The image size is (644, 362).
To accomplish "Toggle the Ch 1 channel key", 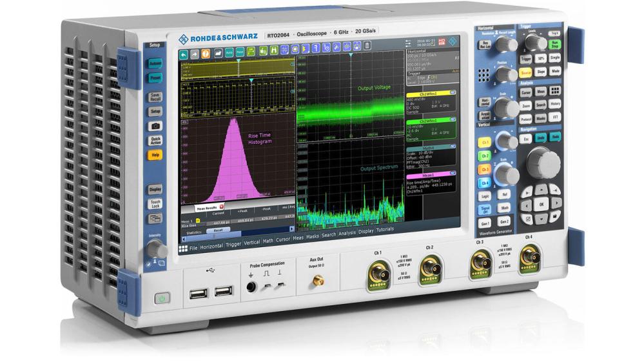I will (x=485, y=142).
